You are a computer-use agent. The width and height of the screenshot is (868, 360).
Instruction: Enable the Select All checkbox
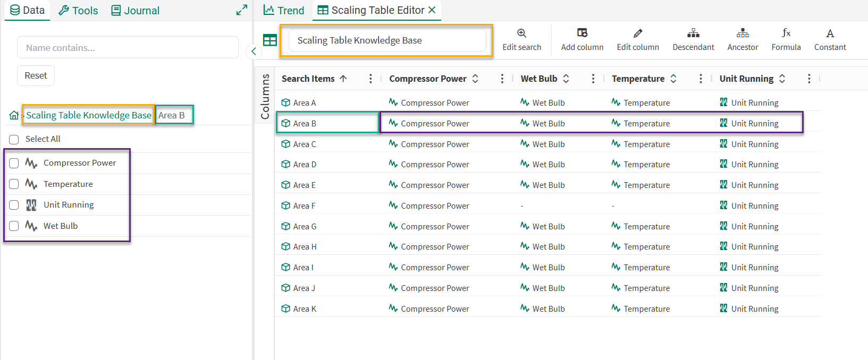[x=14, y=139]
